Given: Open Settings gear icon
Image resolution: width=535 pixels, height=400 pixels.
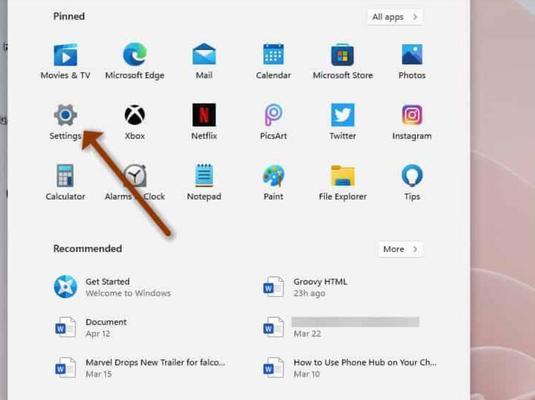Looking at the screenshot, I should click(x=65, y=115).
